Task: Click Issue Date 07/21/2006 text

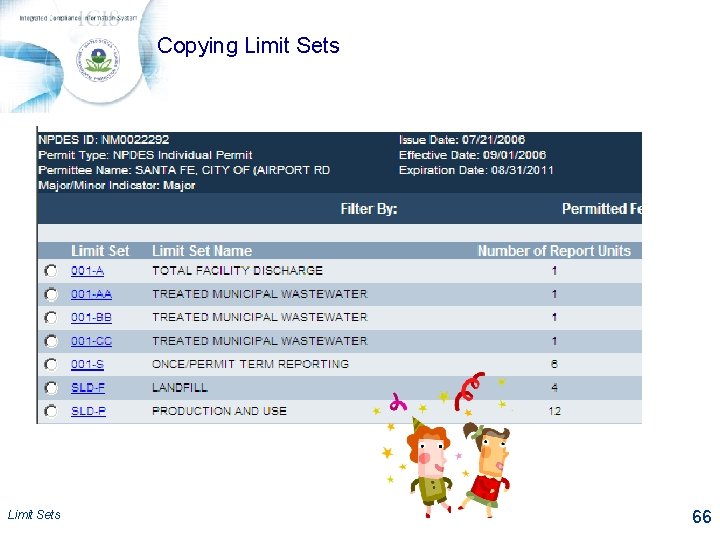Action: click(x=462, y=140)
